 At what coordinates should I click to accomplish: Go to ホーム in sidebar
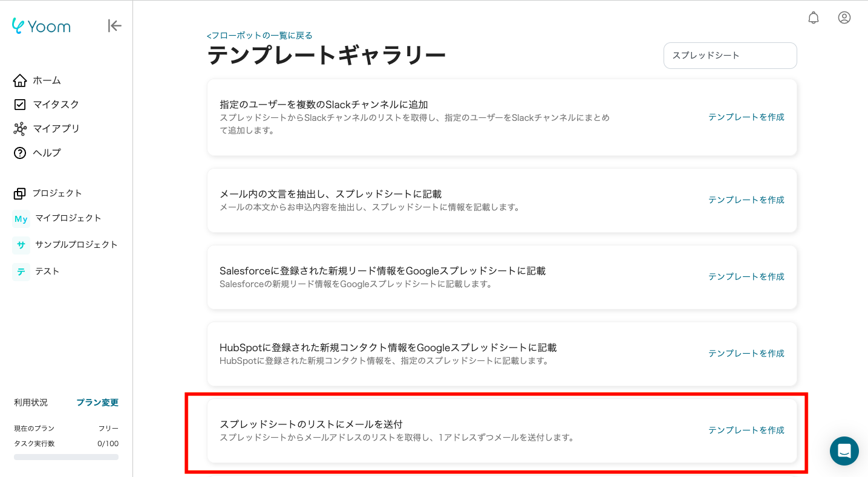(47, 80)
